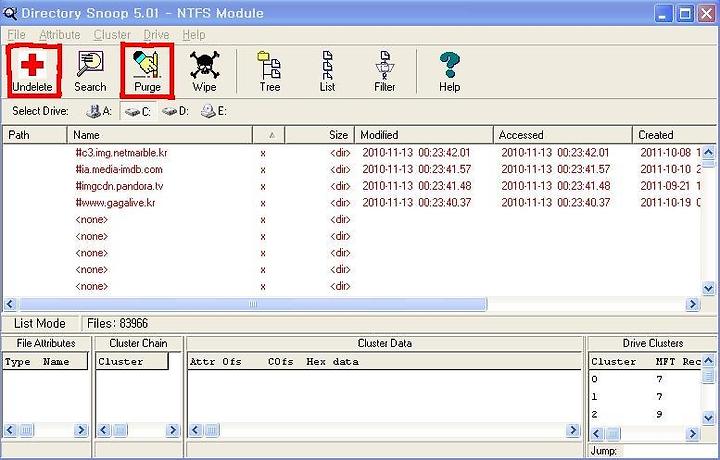Open the Drive menu
This screenshot has height=460, width=720.
tap(156, 35)
